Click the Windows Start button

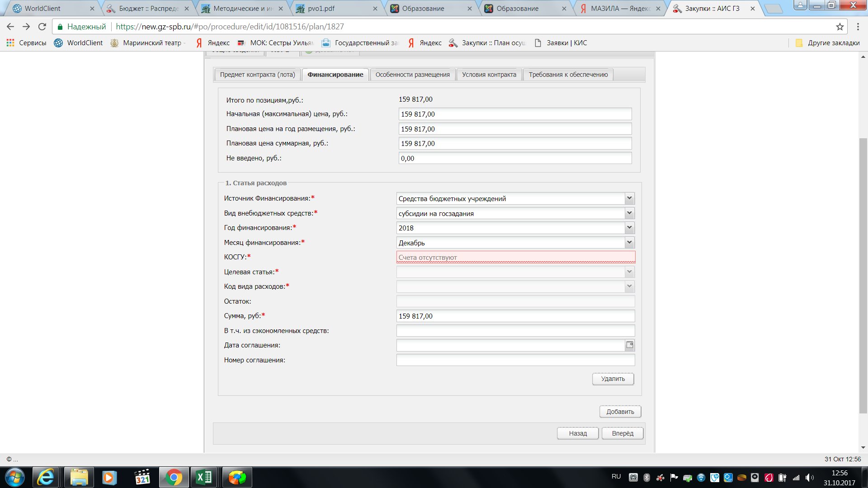[14, 477]
